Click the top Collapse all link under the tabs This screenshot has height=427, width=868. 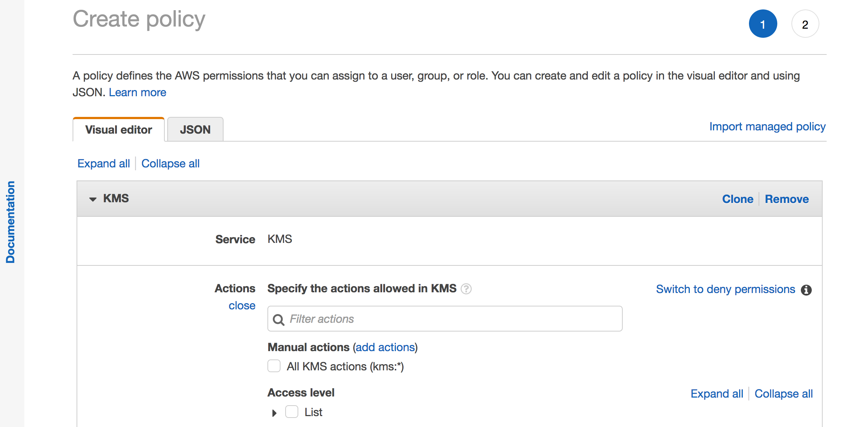171,163
